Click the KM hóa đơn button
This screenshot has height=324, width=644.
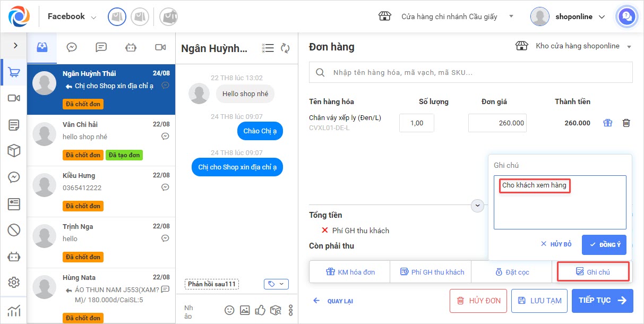[350, 272]
